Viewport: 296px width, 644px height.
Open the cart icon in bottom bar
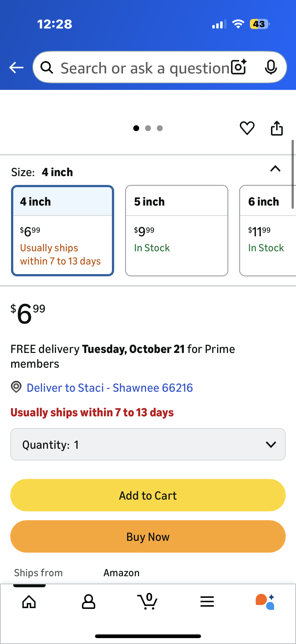tap(148, 601)
